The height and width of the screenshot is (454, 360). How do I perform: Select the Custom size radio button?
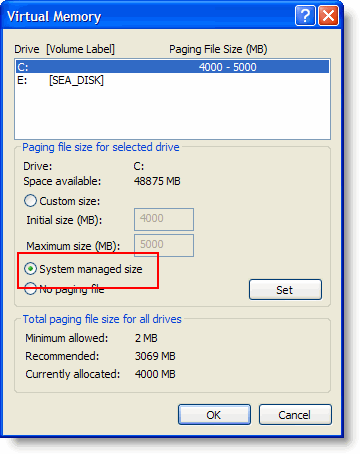click(30, 201)
